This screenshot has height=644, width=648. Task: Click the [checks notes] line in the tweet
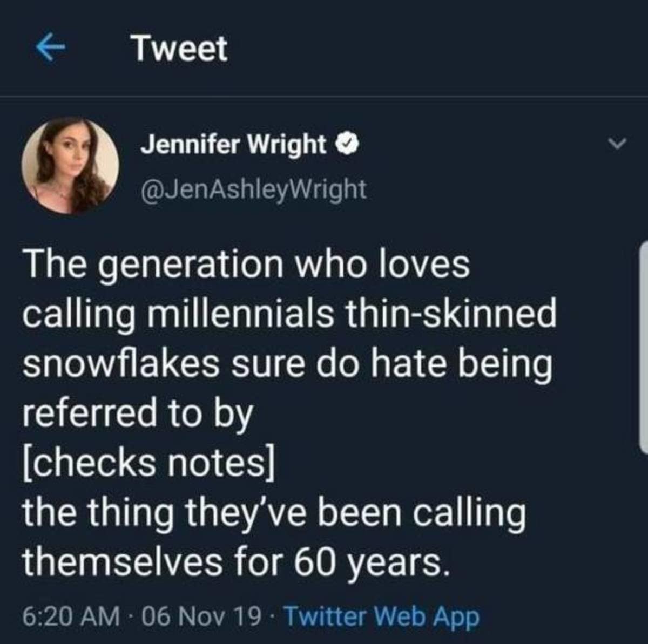150,463
